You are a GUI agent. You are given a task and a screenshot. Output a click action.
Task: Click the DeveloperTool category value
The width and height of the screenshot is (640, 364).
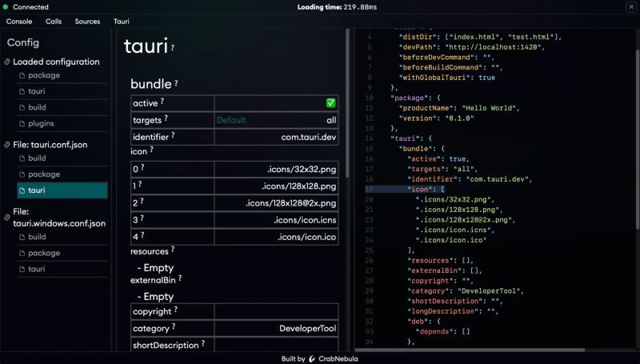pyautogui.click(x=308, y=329)
